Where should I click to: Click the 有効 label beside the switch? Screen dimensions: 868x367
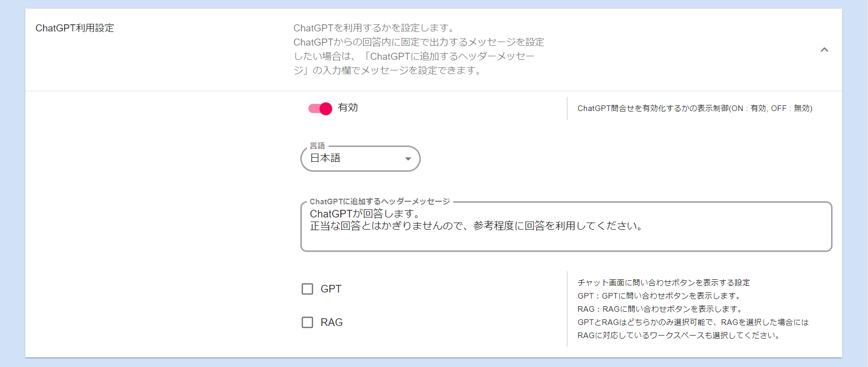pyautogui.click(x=348, y=107)
